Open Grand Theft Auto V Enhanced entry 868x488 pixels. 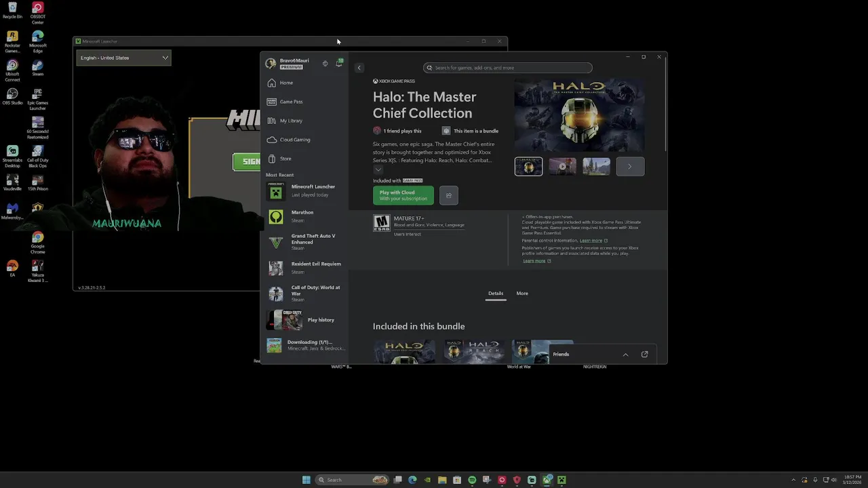[x=304, y=241]
